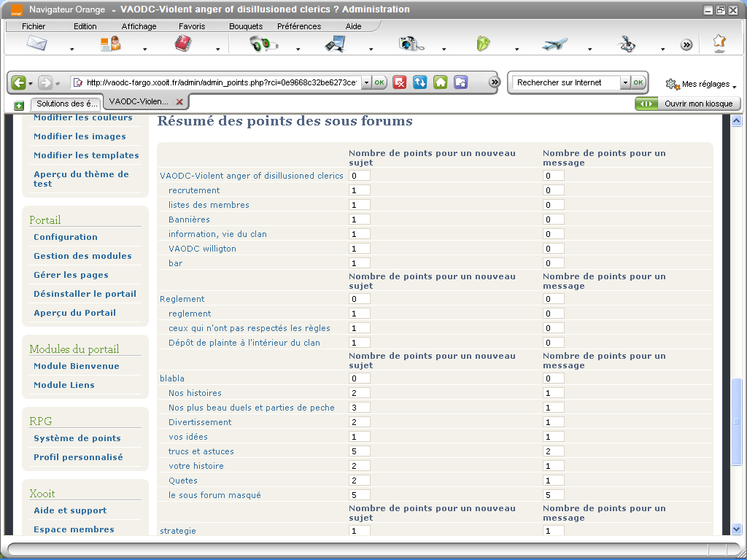Open Gestion des modules link
The height and width of the screenshot is (560, 747).
click(82, 256)
